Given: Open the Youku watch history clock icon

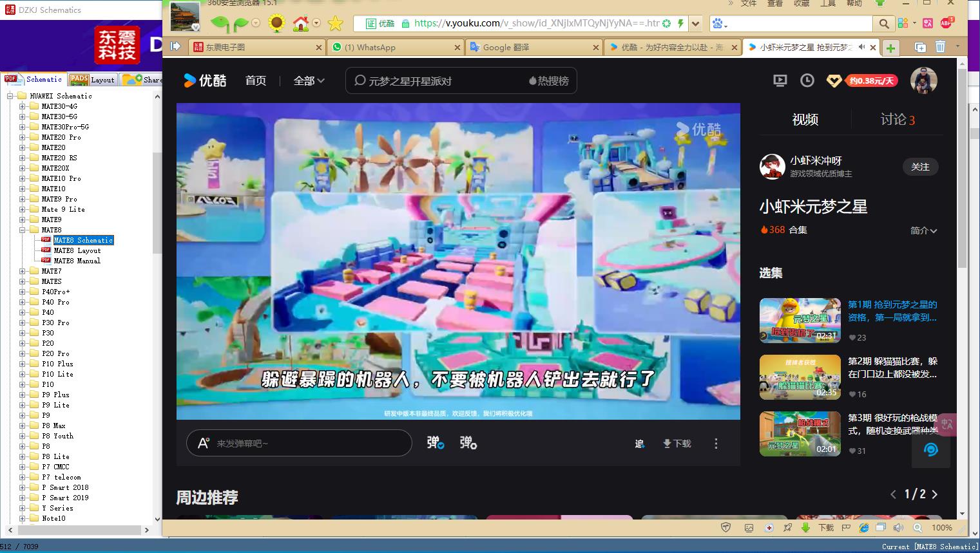Looking at the screenshot, I should point(807,80).
